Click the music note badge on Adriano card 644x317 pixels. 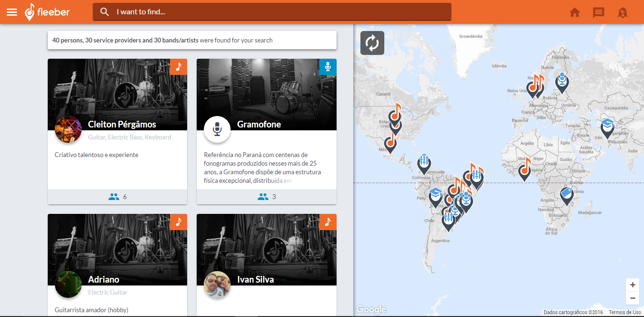179,222
